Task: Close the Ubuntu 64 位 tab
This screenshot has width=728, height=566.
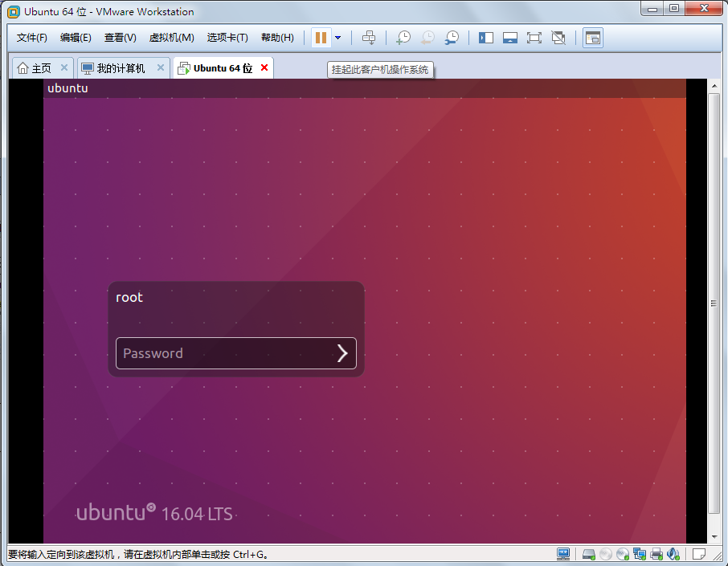Action: 264,67
